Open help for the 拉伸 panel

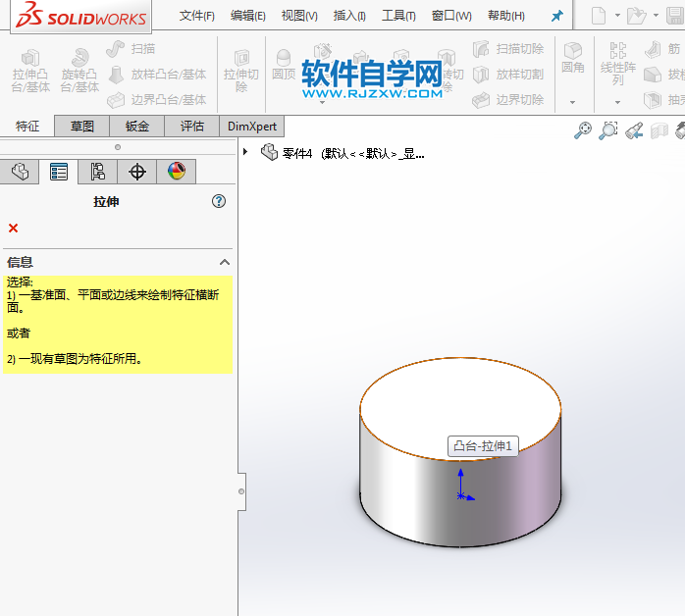point(219,201)
